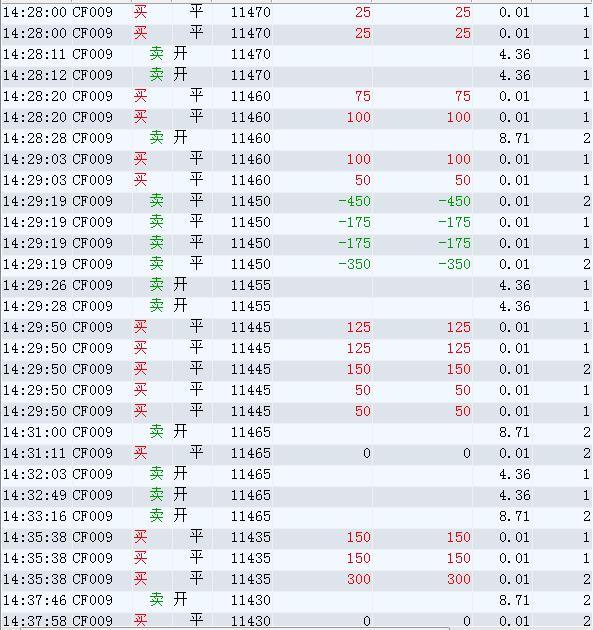Select the 14:32:03 trade record
This screenshot has height=630, width=593.
pos(296,474)
